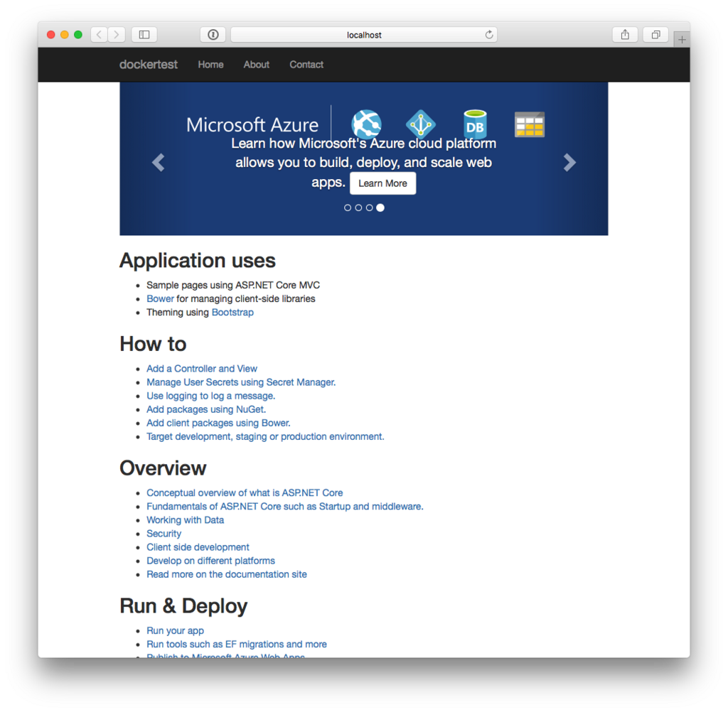
Task: Select the first carousel indicator dot
Action: (347, 208)
